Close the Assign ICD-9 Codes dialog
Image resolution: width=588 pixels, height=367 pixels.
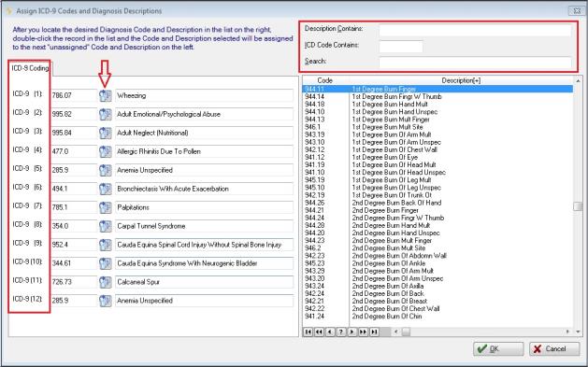pos(577,10)
